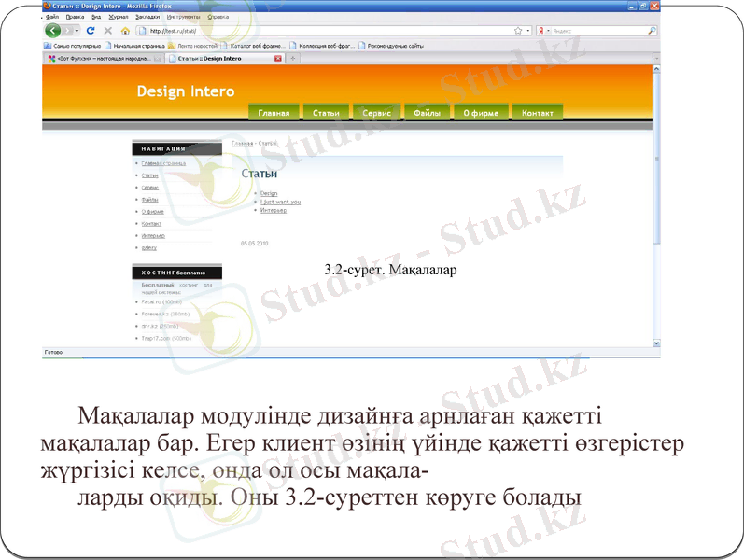
Task: Open the Коллекция веб-фраг... bookmark
Action: 322,46
